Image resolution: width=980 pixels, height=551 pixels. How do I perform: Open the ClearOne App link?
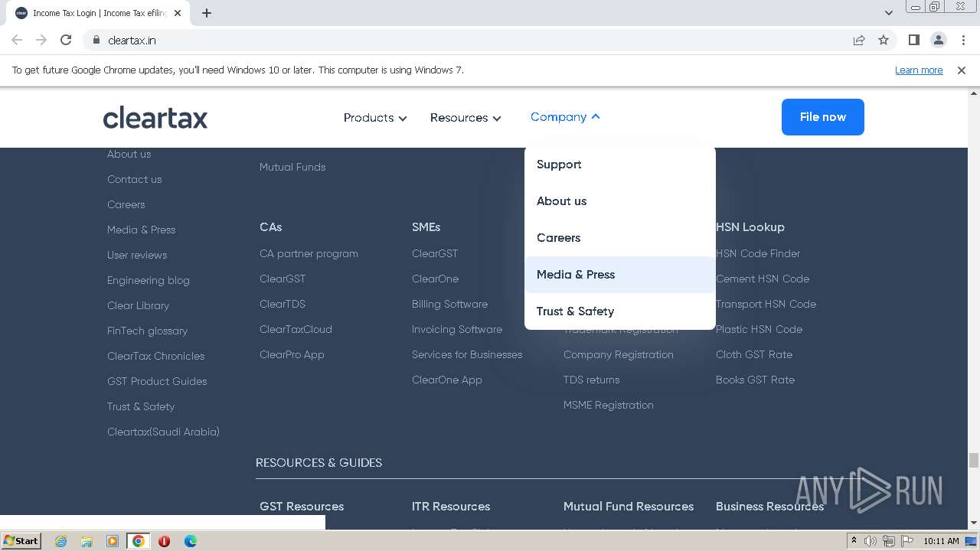point(447,380)
